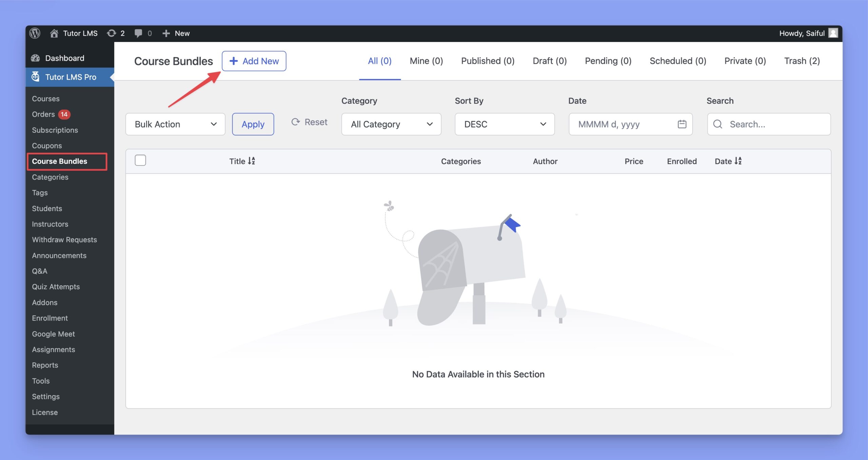
Task: Open Withdraw Requests in sidebar
Action: click(x=64, y=239)
